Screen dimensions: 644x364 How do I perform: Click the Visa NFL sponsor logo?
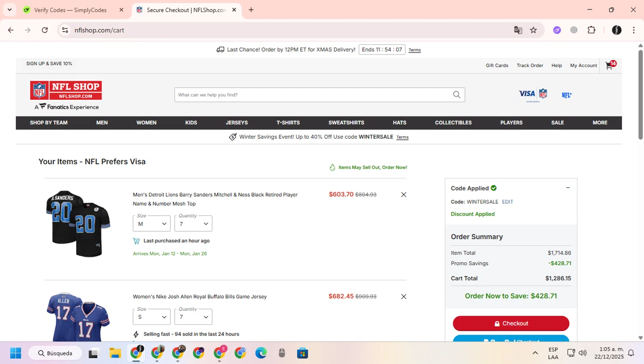coord(533,95)
